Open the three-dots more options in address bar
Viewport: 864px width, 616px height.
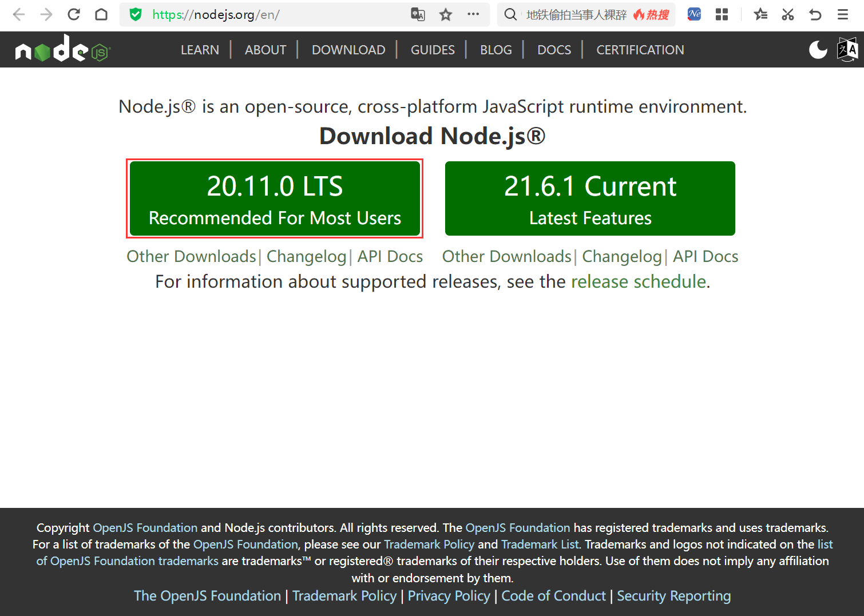[473, 14]
